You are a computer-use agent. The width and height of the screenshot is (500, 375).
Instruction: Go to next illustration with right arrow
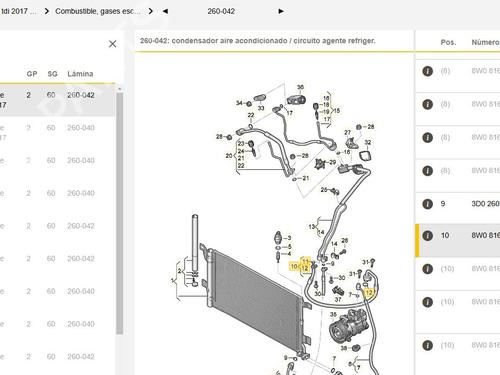(x=281, y=11)
